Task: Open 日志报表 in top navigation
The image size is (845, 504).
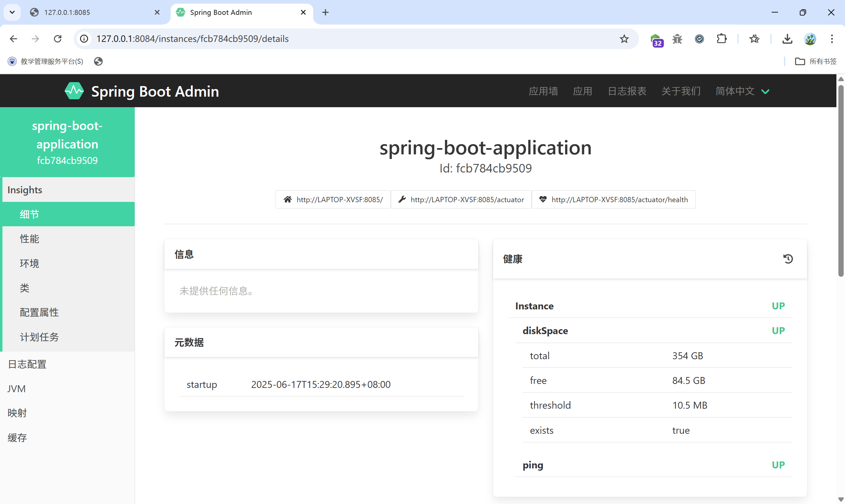Action: click(x=626, y=91)
